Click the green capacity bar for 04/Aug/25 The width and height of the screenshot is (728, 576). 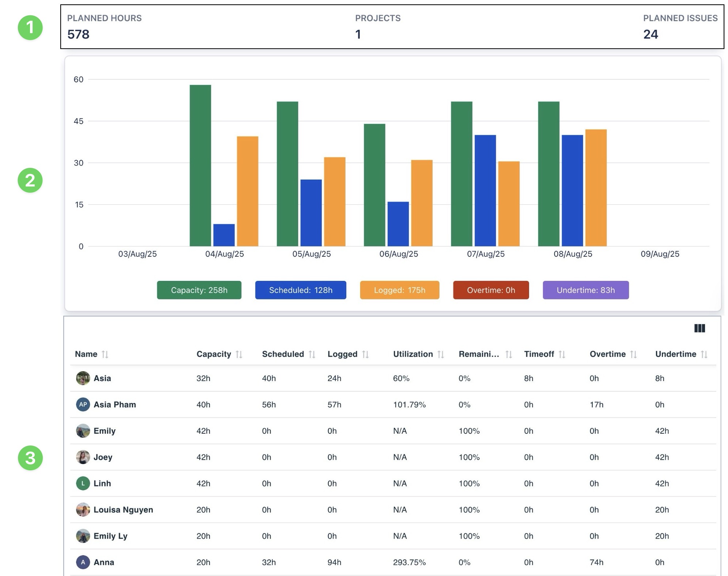(200, 165)
